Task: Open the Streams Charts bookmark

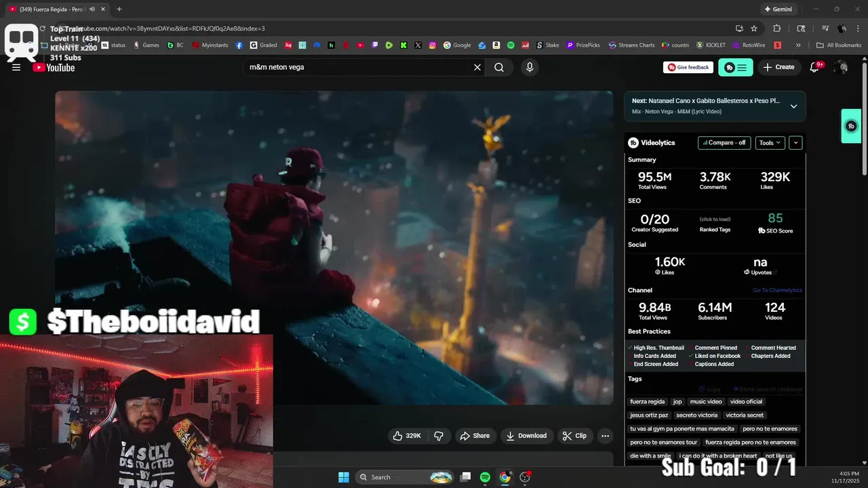Action: [632, 45]
